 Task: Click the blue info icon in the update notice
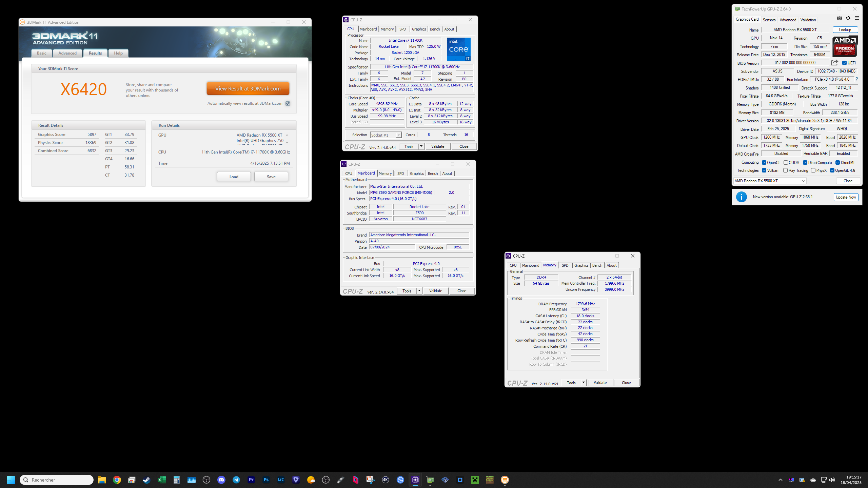click(742, 197)
